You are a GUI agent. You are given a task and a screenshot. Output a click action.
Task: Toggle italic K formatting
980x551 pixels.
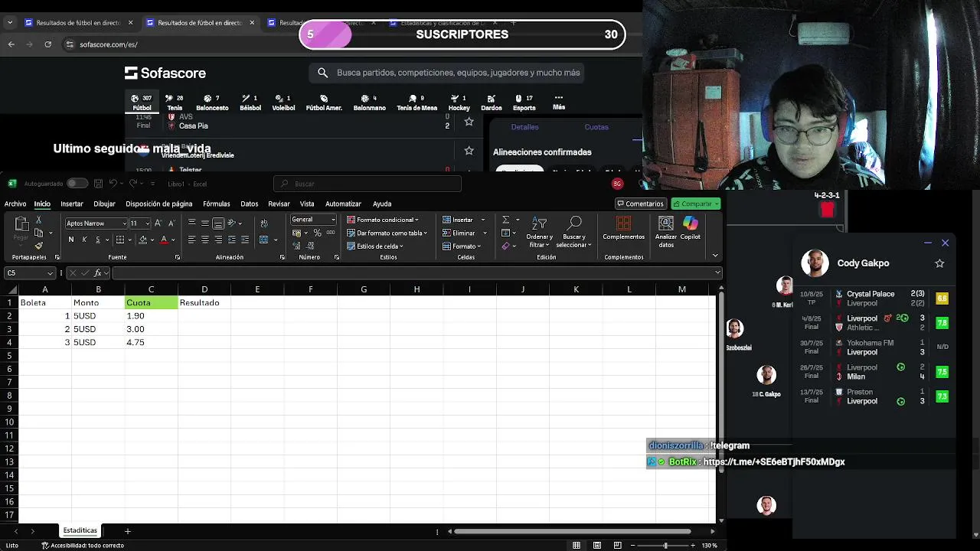click(83, 240)
